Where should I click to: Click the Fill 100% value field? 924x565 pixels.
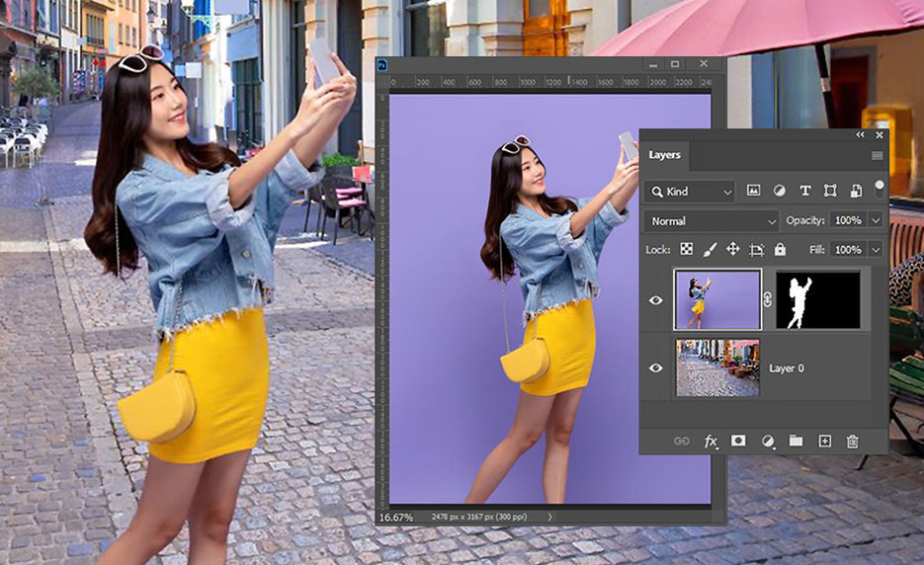pyautogui.click(x=847, y=250)
